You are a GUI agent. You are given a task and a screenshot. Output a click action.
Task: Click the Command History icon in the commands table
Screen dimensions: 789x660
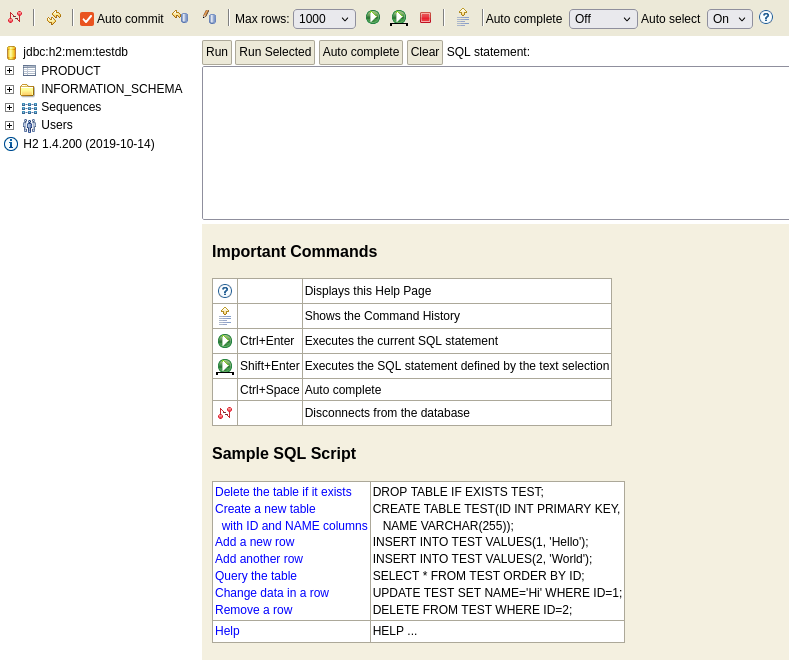tap(225, 316)
